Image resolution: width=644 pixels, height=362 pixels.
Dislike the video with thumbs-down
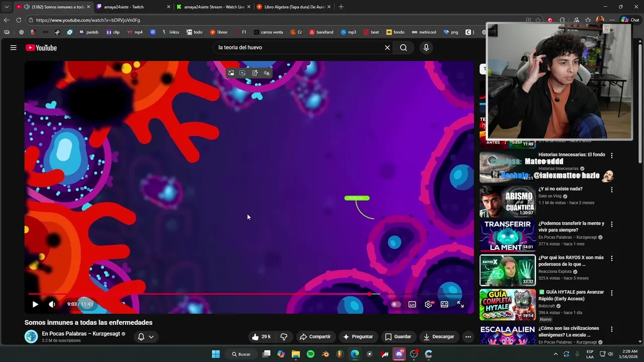tap(284, 336)
